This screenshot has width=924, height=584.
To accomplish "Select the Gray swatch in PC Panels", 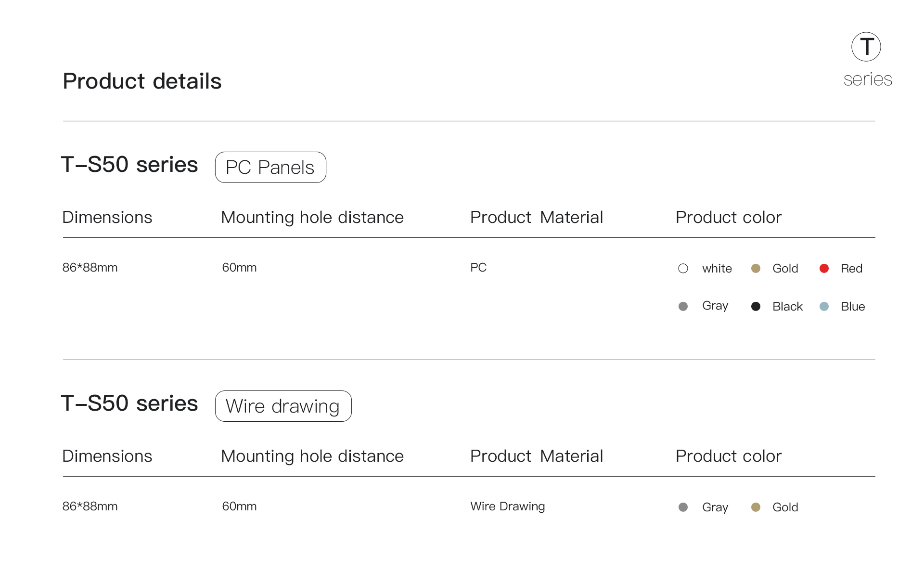I will (x=683, y=307).
